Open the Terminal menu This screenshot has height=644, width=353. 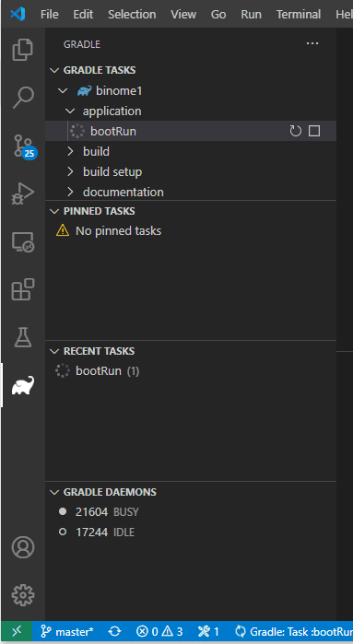pyautogui.click(x=299, y=15)
